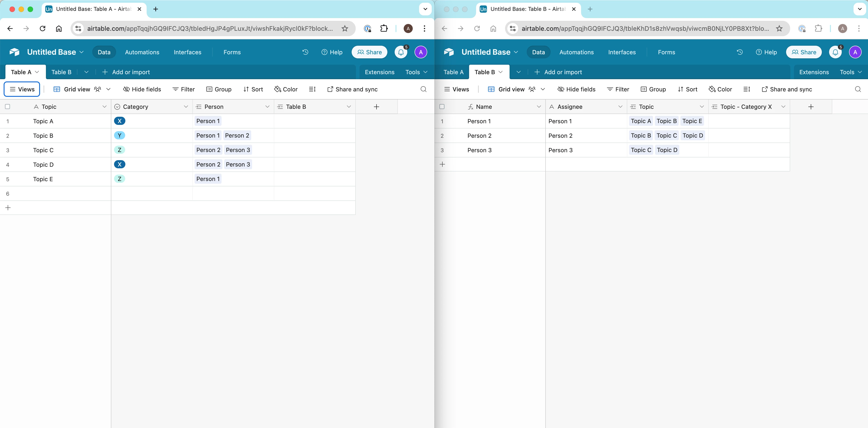Click row height icon in Table B toolbar

tap(747, 89)
